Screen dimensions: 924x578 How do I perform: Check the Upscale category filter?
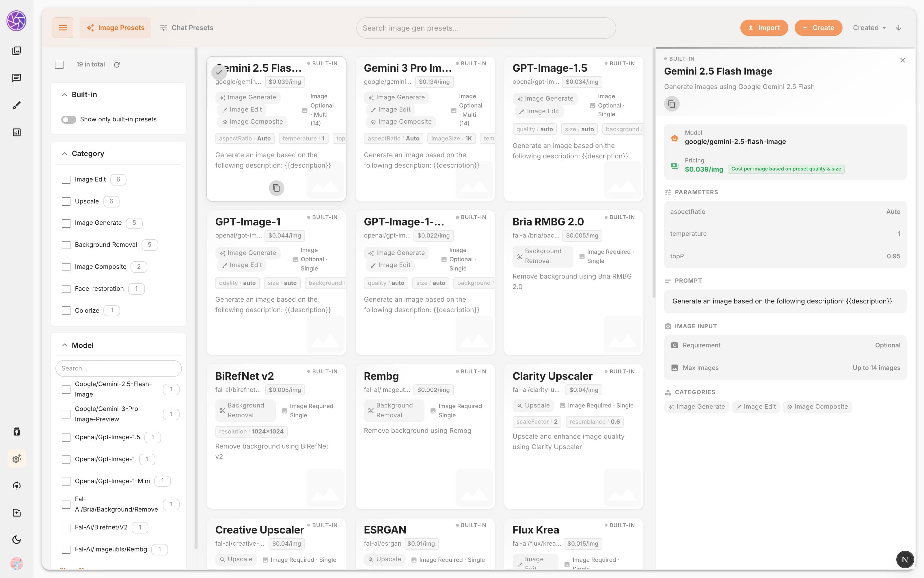tap(66, 201)
